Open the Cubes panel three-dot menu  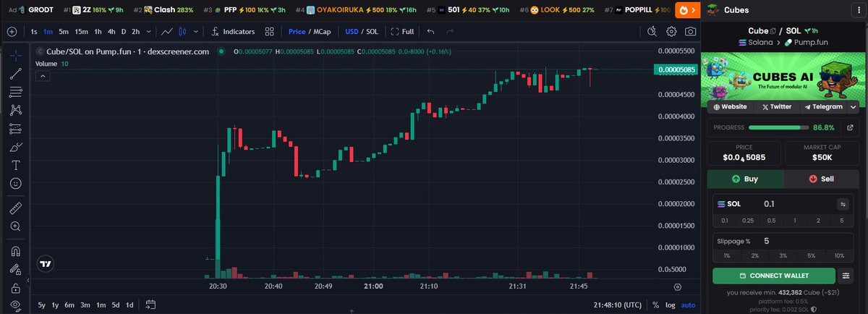(859, 10)
